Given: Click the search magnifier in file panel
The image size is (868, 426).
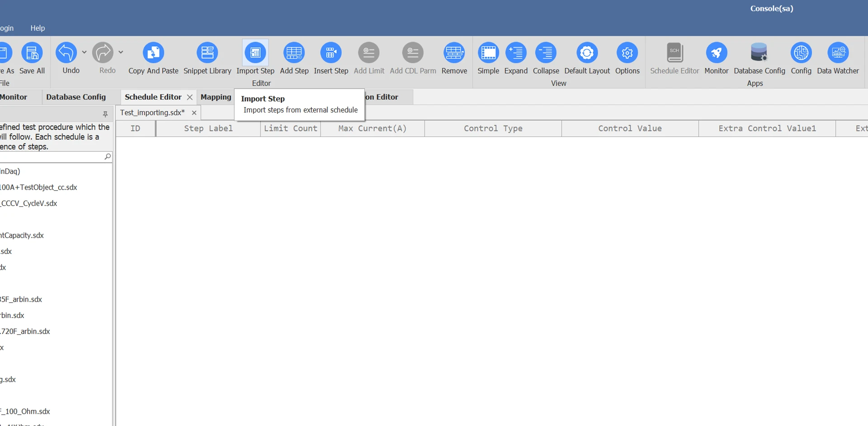Looking at the screenshot, I should tap(107, 157).
